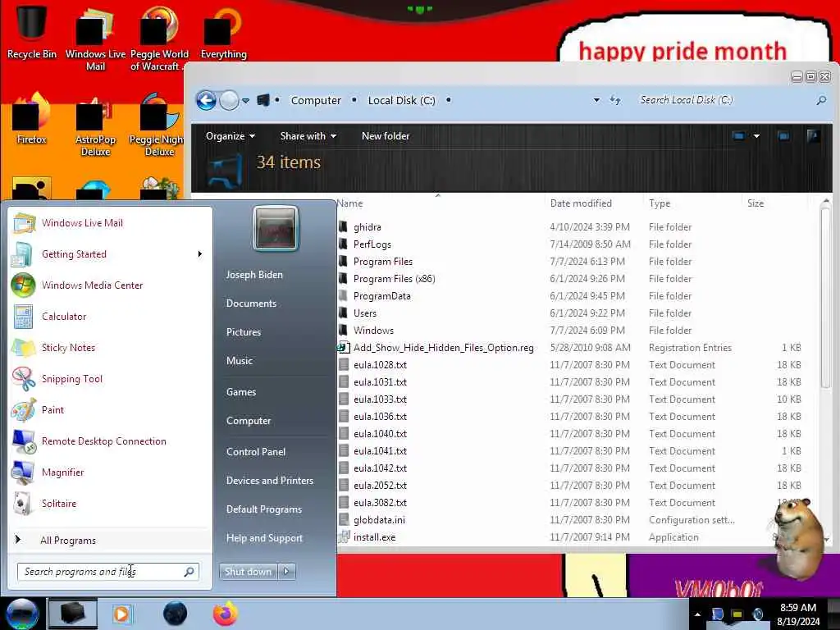Select the install.exe file
The width and height of the screenshot is (840, 630).
374,537
